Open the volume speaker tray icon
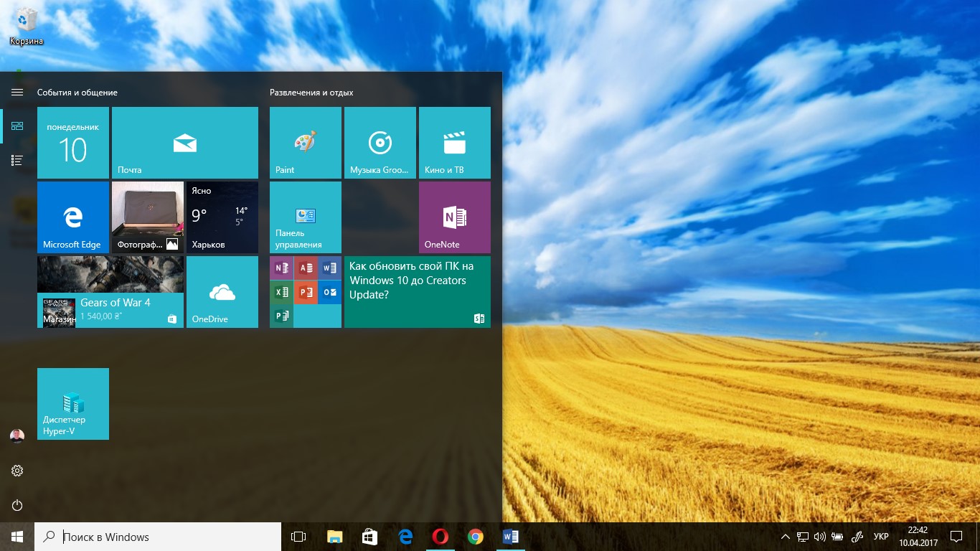The height and width of the screenshot is (551, 980). click(819, 537)
